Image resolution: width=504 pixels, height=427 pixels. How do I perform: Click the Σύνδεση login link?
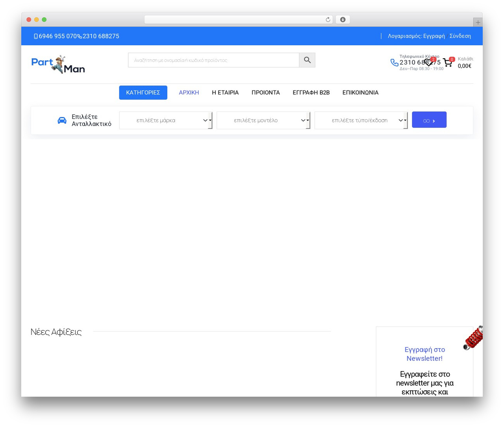pyautogui.click(x=460, y=36)
